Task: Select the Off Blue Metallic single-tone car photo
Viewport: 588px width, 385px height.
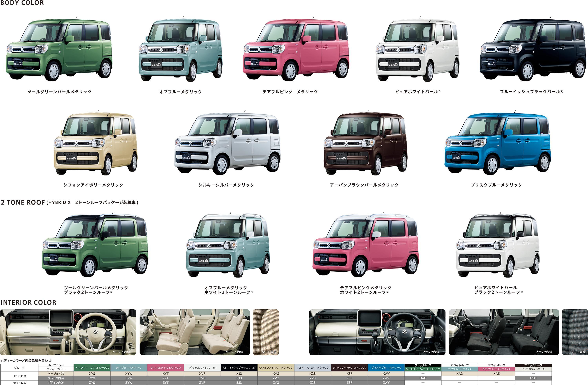Action: point(181,49)
